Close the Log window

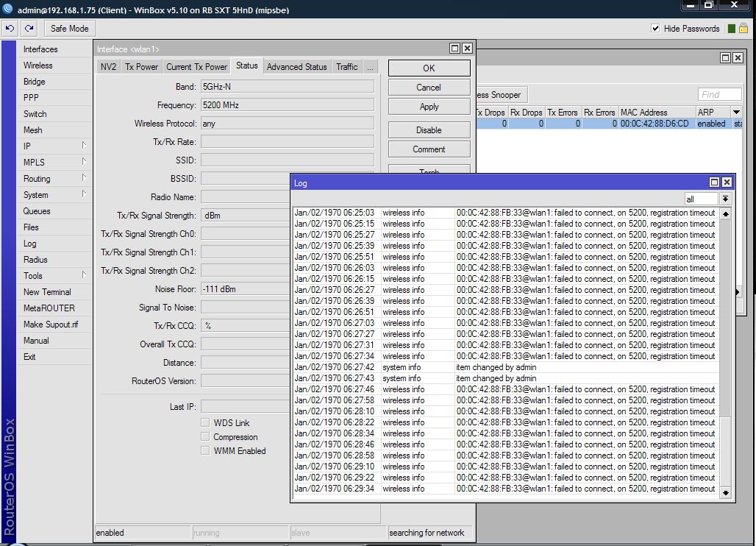[x=727, y=182]
